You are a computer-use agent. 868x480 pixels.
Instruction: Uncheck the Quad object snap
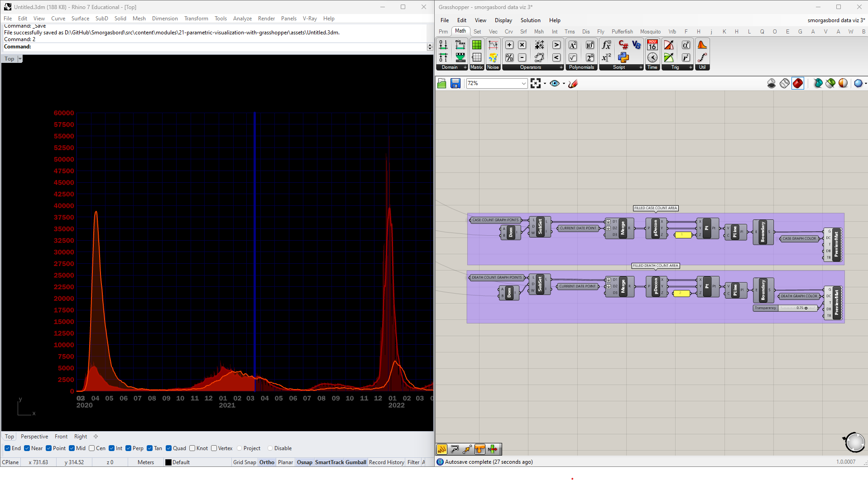pyautogui.click(x=169, y=448)
